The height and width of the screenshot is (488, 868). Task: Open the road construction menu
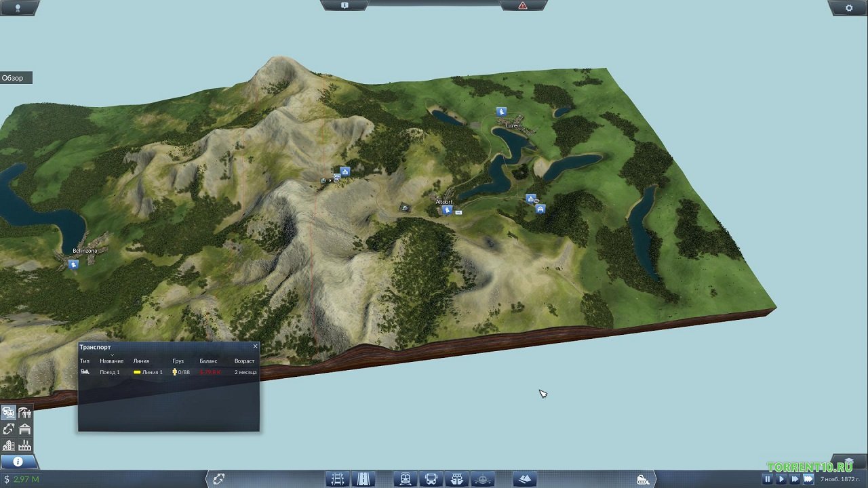point(363,479)
